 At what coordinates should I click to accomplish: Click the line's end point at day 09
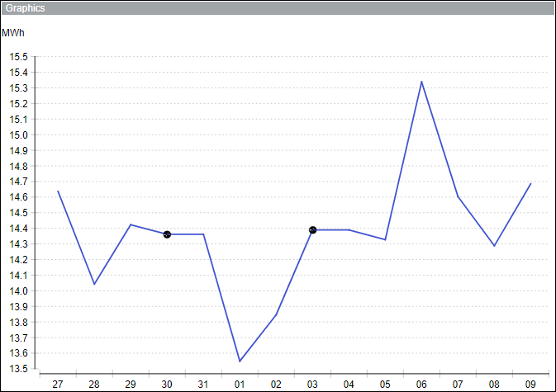coord(530,183)
